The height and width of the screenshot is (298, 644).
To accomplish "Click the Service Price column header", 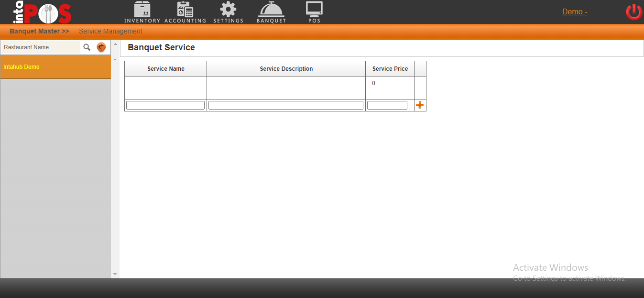I will tap(390, 69).
